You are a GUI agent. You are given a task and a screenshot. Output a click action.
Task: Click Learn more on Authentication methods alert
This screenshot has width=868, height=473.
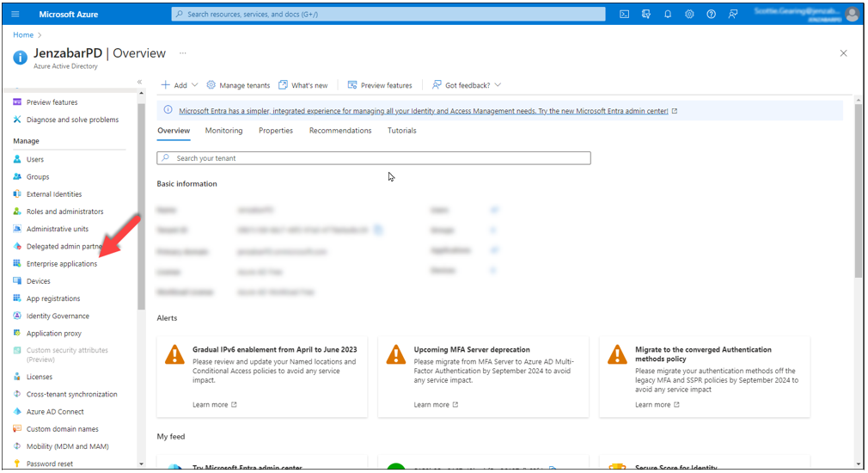(657, 404)
